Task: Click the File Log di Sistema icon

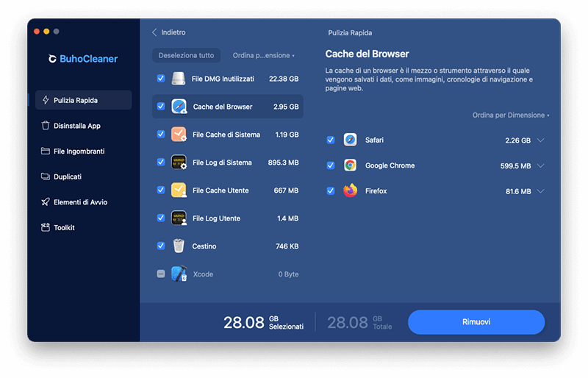Action: pyautogui.click(x=179, y=163)
